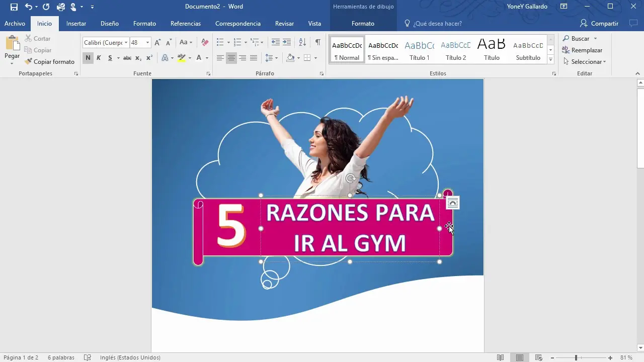Toggle Center alignment button
The width and height of the screenshot is (644, 362).
[x=231, y=58]
